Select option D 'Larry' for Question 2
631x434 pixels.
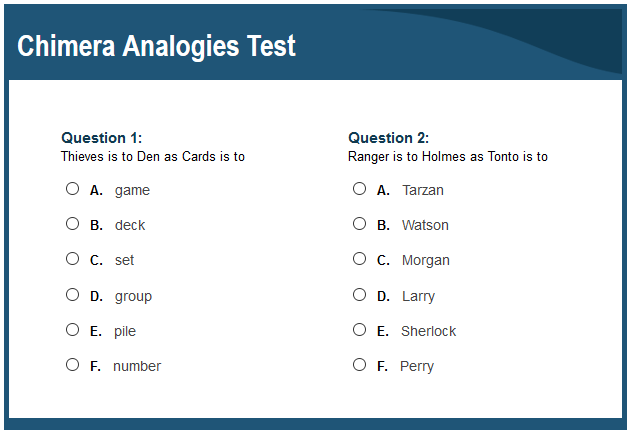(x=359, y=294)
